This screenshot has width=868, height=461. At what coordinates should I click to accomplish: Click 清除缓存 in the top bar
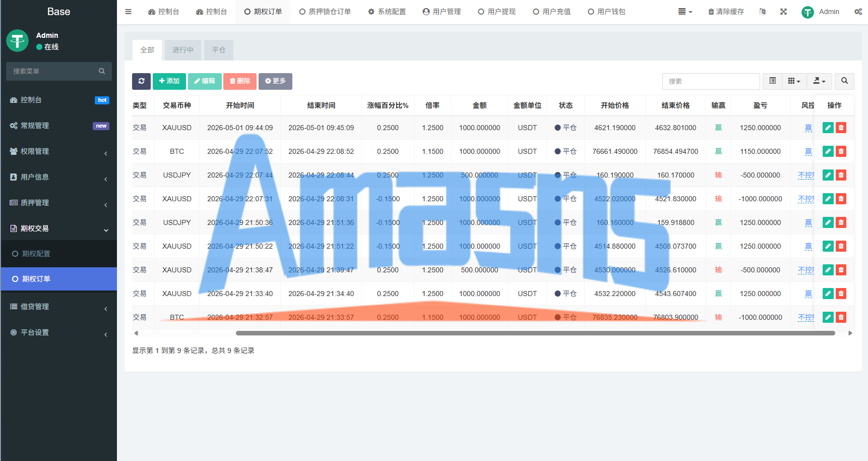coord(726,12)
